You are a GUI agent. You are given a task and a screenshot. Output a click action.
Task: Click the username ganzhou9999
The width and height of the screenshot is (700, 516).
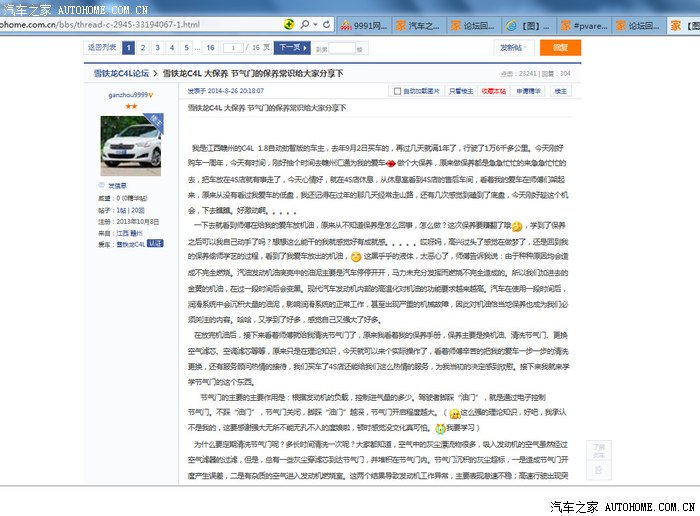coord(129,94)
